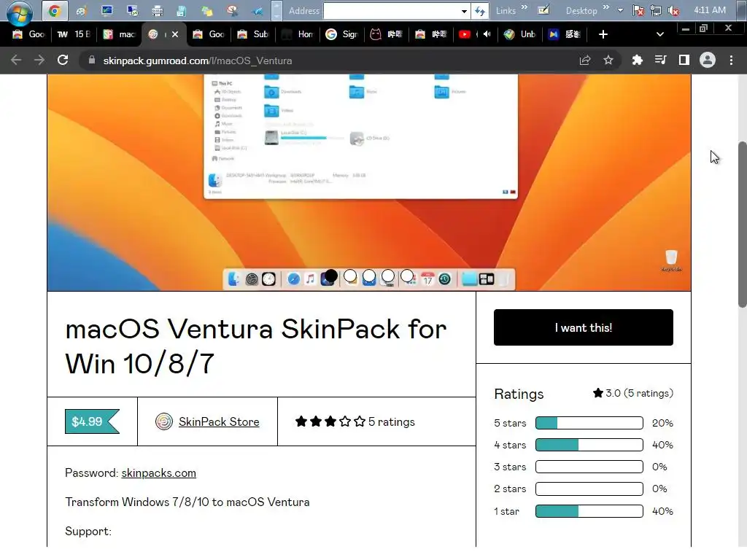Open the Windows Start orb
The height and width of the screenshot is (560, 747).
coord(20,12)
